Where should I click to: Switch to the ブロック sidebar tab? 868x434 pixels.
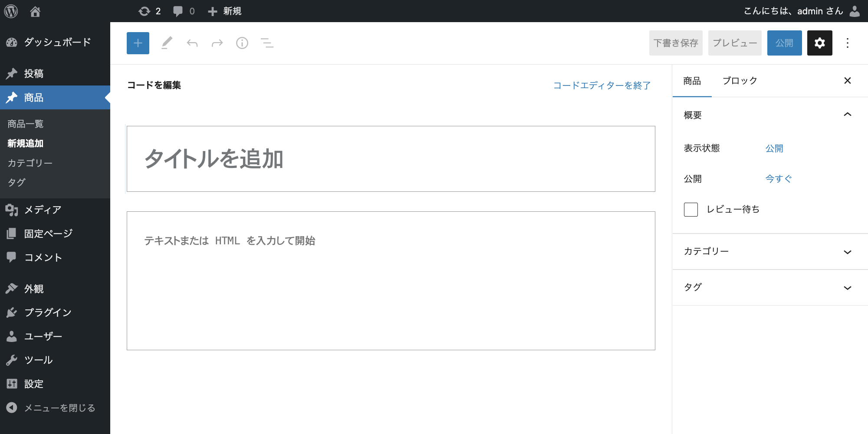pyautogui.click(x=740, y=81)
